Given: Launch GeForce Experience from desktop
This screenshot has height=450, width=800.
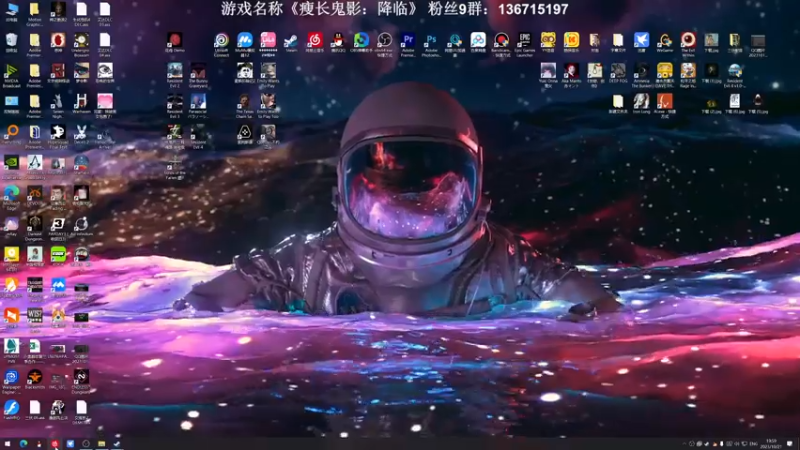Looking at the screenshot, I should tap(11, 166).
